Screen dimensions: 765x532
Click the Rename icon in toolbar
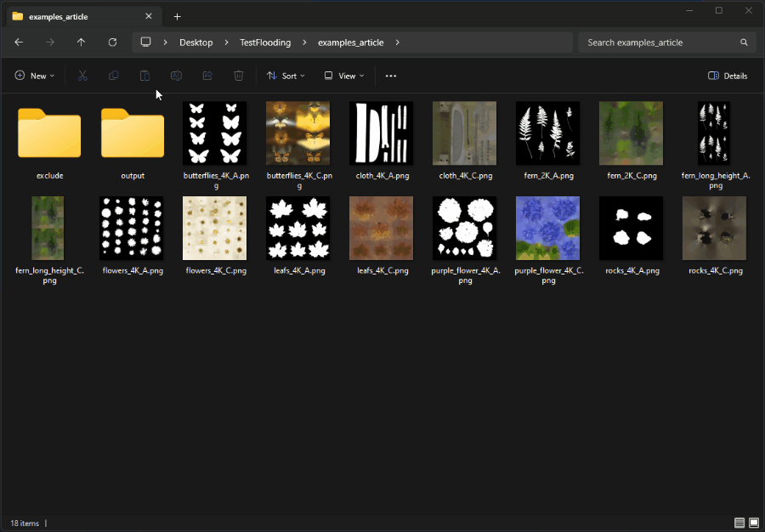[176, 76]
